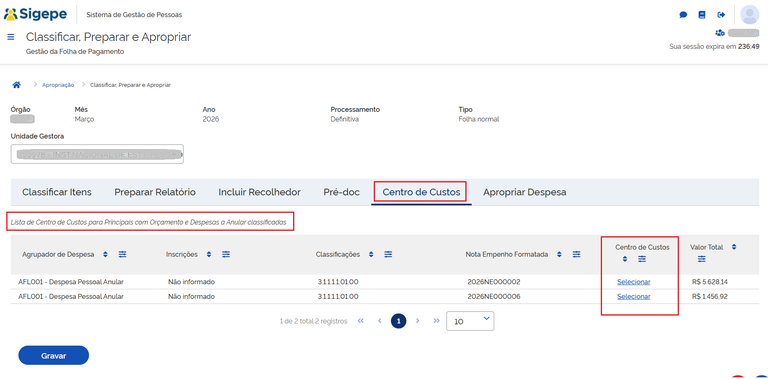Filter the Centro de Custos column
Screen dimensions: 768x379
(x=642, y=259)
